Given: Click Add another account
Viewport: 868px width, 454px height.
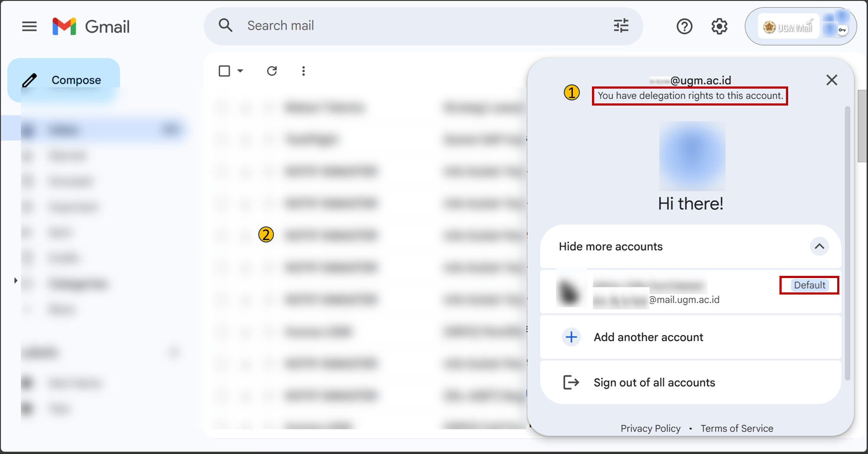Looking at the screenshot, I should pyautogui.click(x=648, y=337).
